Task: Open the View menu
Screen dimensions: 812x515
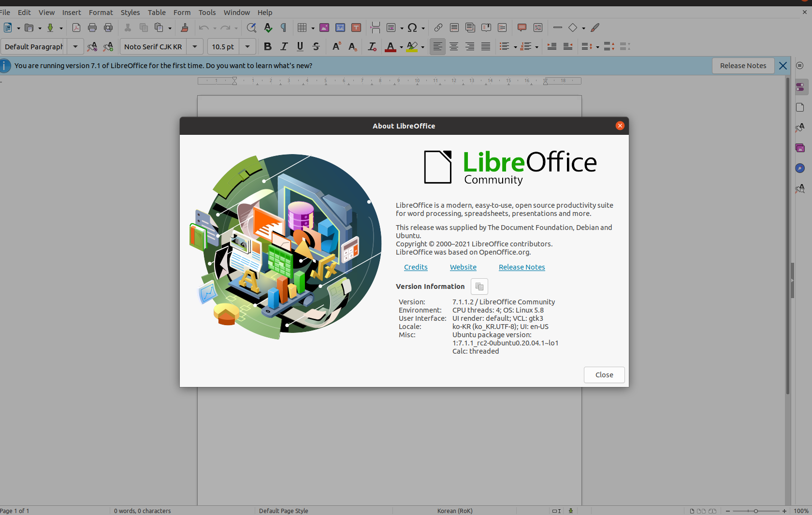Action: pyautogui.click(x=46, y=12)
